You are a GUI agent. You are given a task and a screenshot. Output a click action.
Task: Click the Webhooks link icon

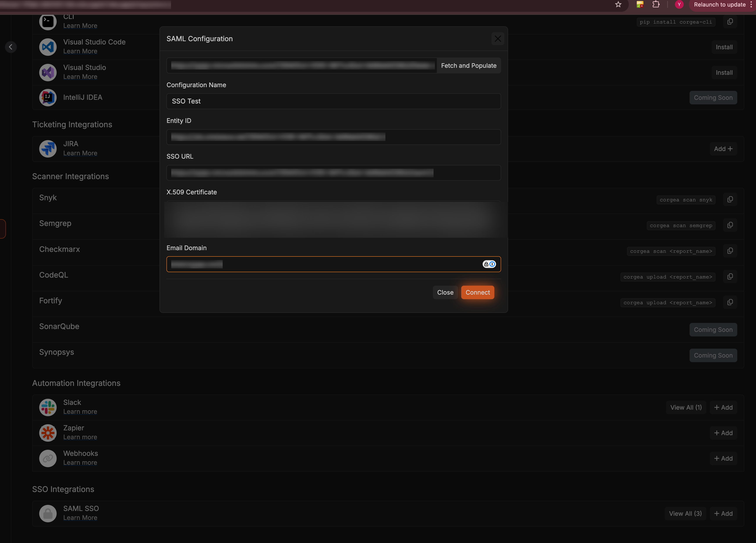pos(48,458)
